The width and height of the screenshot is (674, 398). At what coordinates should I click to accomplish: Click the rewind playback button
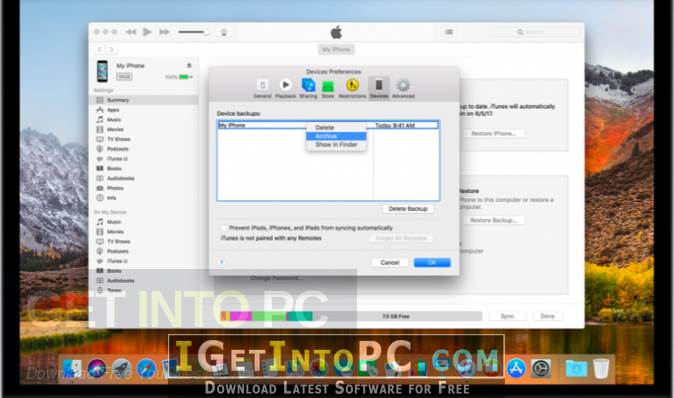pyautogui.click(x=131, y=32)
